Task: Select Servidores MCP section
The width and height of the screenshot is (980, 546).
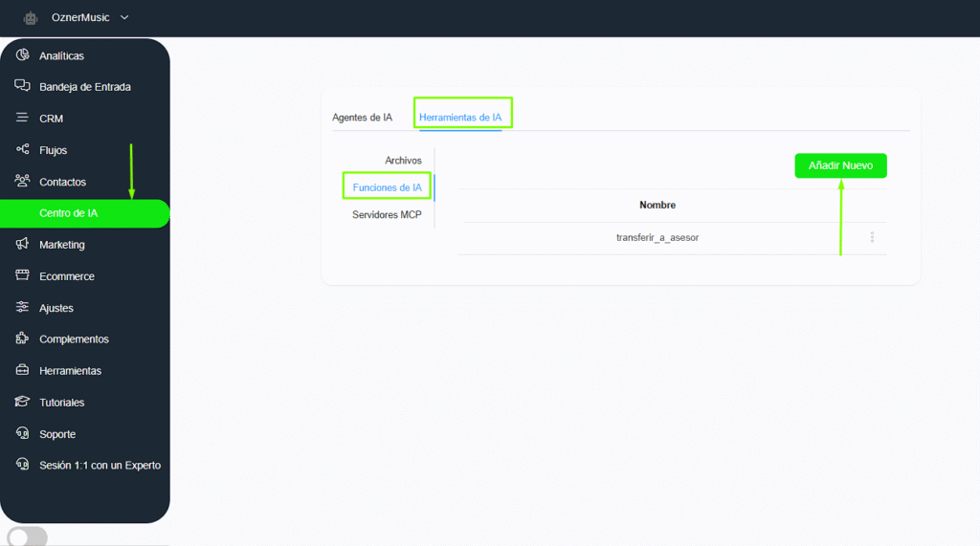Action: [x=387, y=215]
